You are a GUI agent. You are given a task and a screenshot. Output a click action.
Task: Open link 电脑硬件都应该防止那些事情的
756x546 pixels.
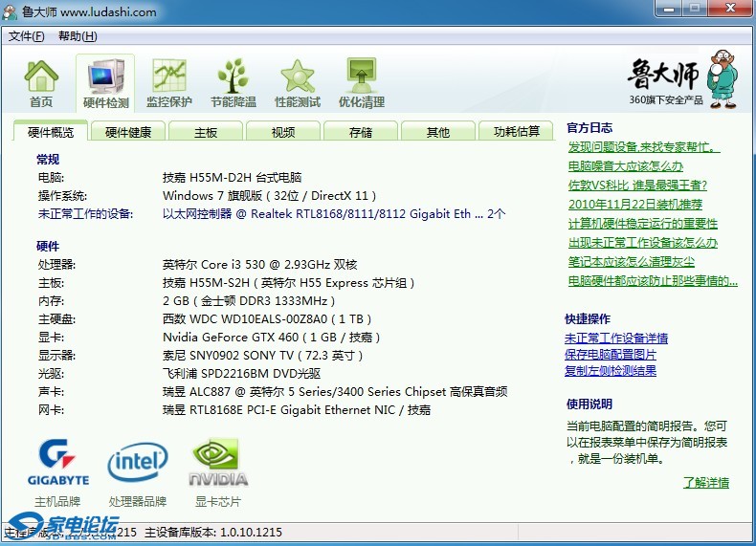(653, 281)
